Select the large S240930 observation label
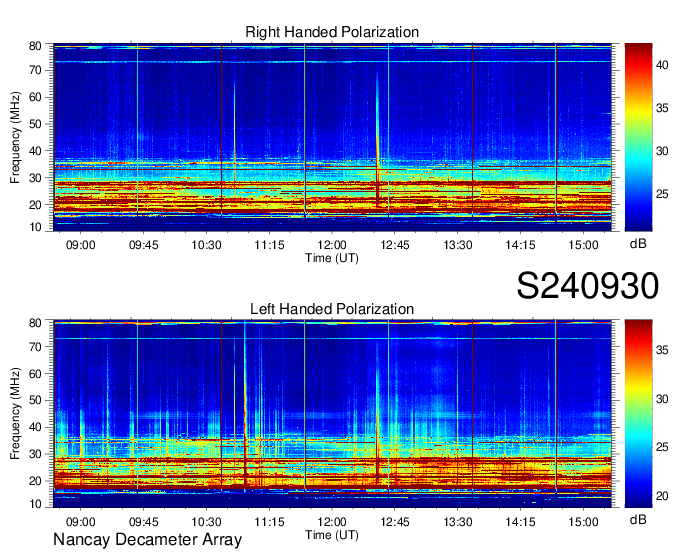The height and width of the screenshot is (552, 680). click(588, 286)
